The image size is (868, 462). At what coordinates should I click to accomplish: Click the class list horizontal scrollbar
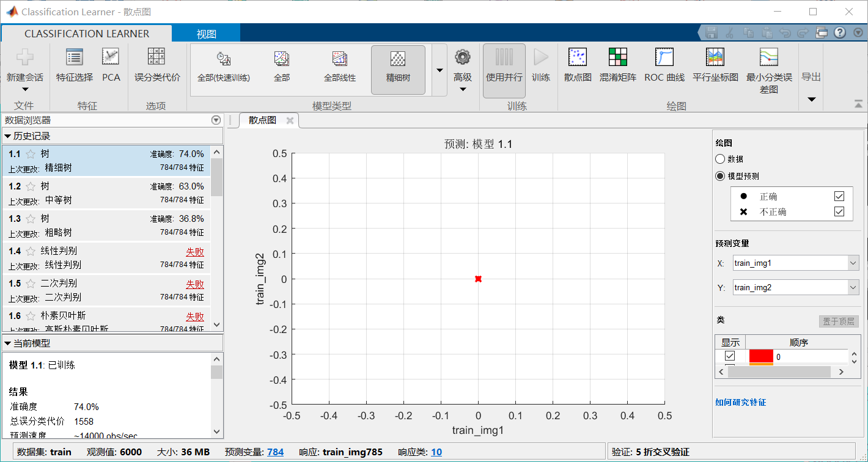tap(779, 372)
